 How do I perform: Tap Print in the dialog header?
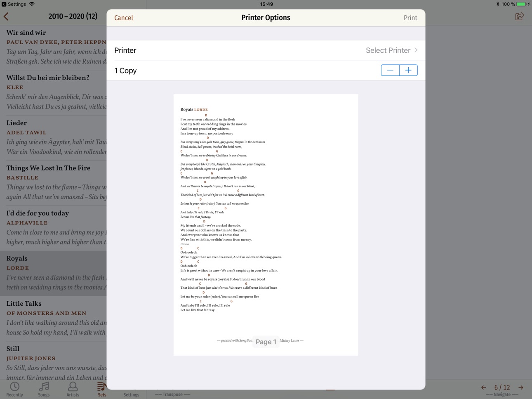tap(410, 18)
